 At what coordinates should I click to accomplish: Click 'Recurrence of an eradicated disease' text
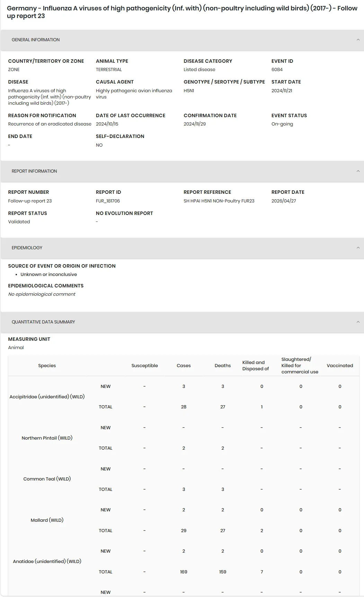[x=50, y=124]
